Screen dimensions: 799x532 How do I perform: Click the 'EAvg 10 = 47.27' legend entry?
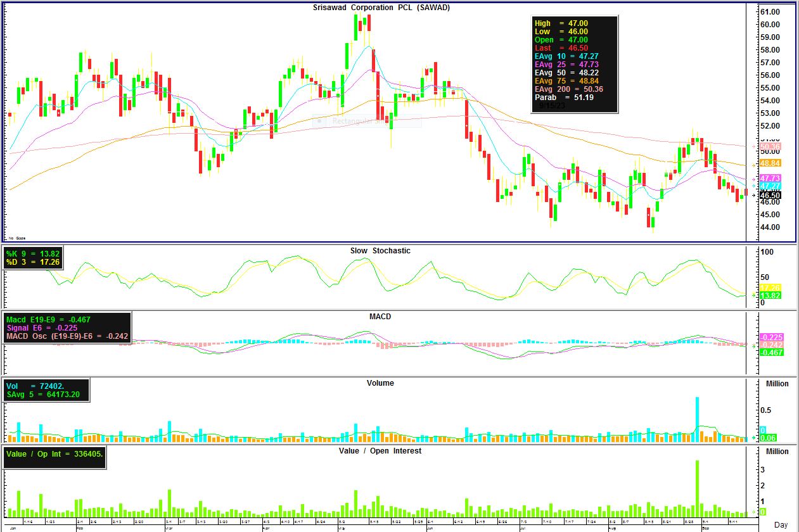coord(566,56)
